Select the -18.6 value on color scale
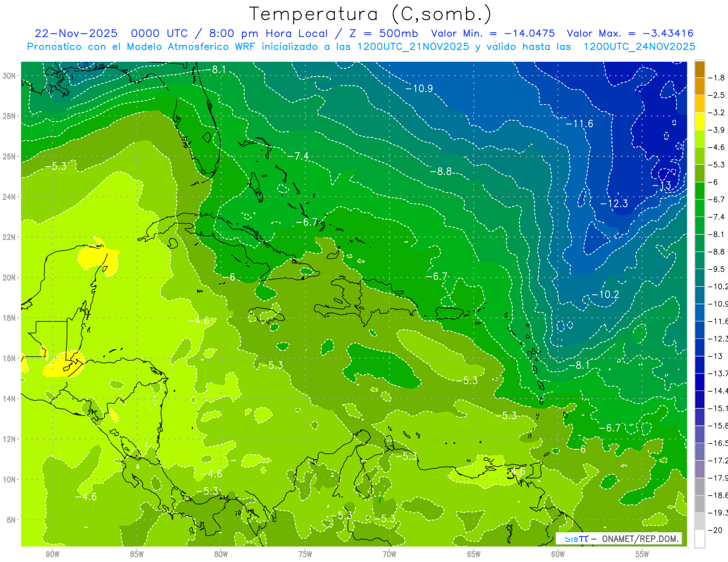This screenshot has height=562, width=728. point(717,495)
